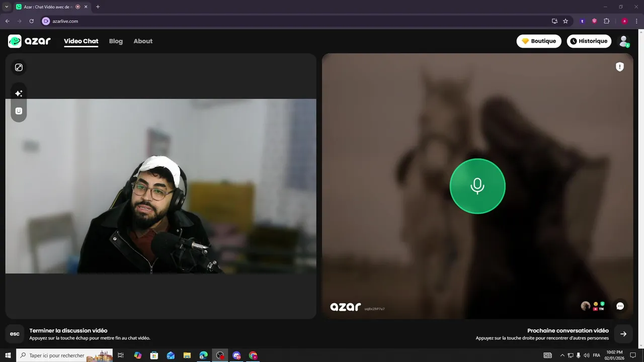
Task: Click the FRA language indicator
Action: pos(597,355)
